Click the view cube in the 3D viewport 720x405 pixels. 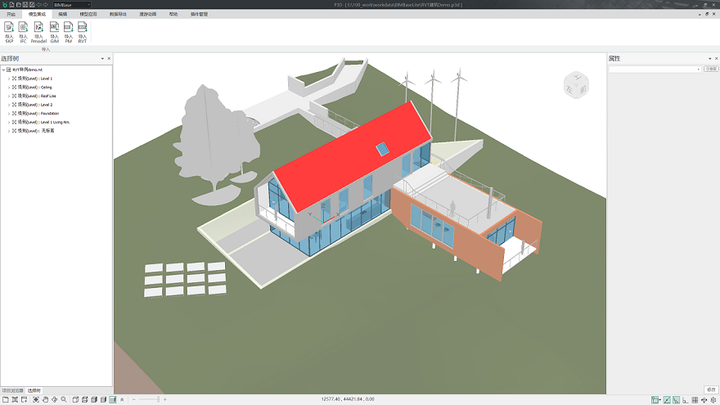tap(576, 85)
